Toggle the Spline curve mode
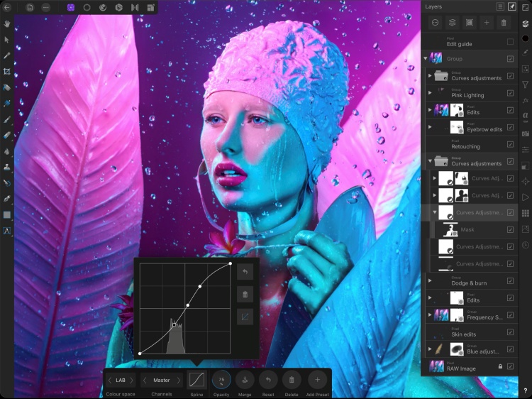 (196, 380)
